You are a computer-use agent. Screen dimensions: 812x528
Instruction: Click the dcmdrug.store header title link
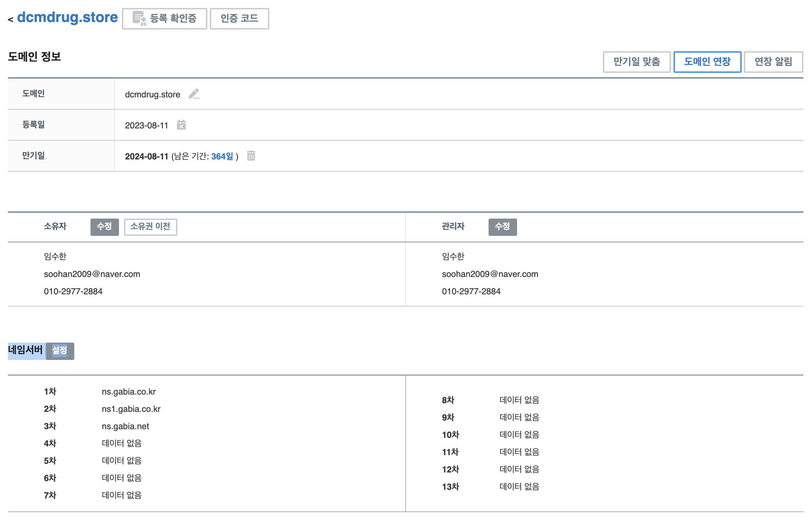[67, 17]
